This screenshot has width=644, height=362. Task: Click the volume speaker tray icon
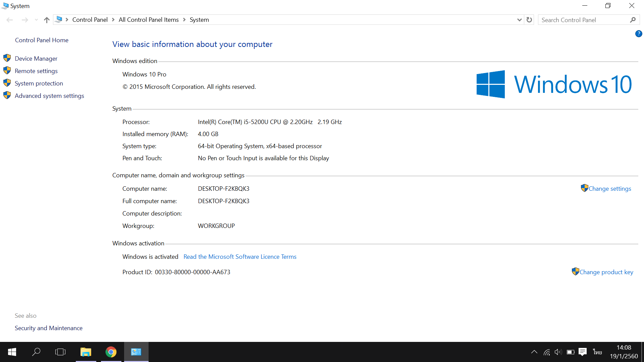[558, 352]
